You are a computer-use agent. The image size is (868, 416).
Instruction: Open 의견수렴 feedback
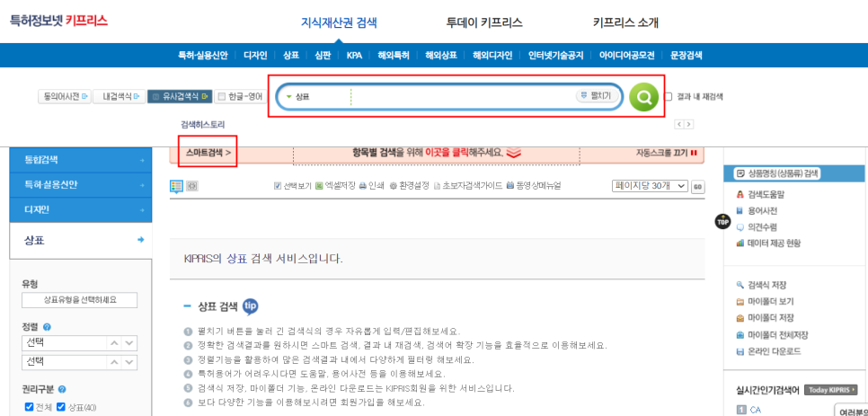point(757,226)
